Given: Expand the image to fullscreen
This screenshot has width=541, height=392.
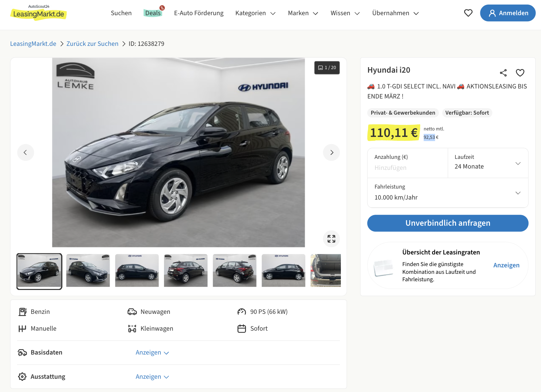Looking at the screenshot, I should click(x=332, y=239).
